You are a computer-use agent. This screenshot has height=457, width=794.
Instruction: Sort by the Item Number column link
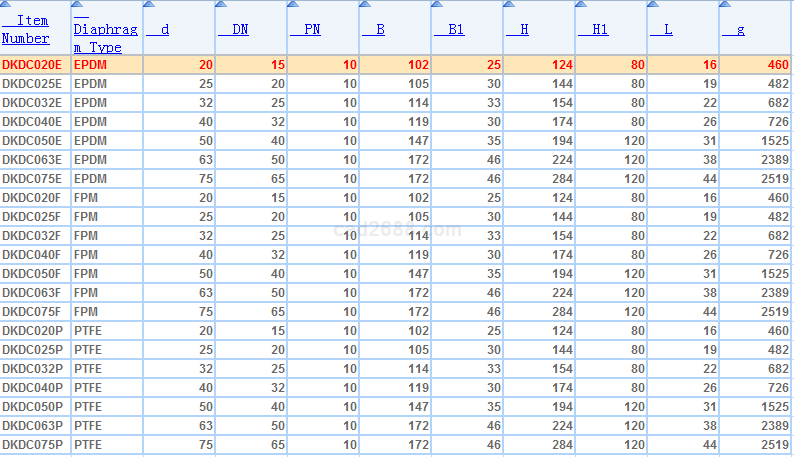(27, 29)
